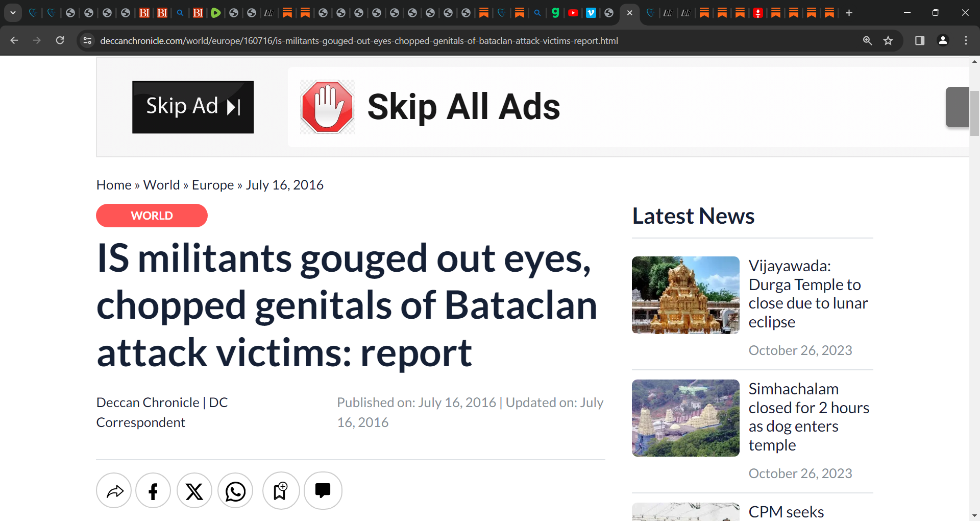Click scrollbar up arrow

pos(974,61)
